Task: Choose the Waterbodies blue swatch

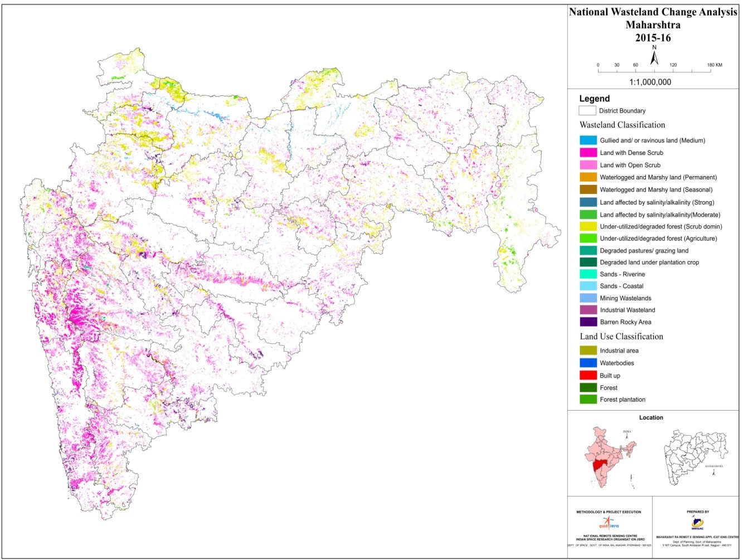Action: [588, 363]
